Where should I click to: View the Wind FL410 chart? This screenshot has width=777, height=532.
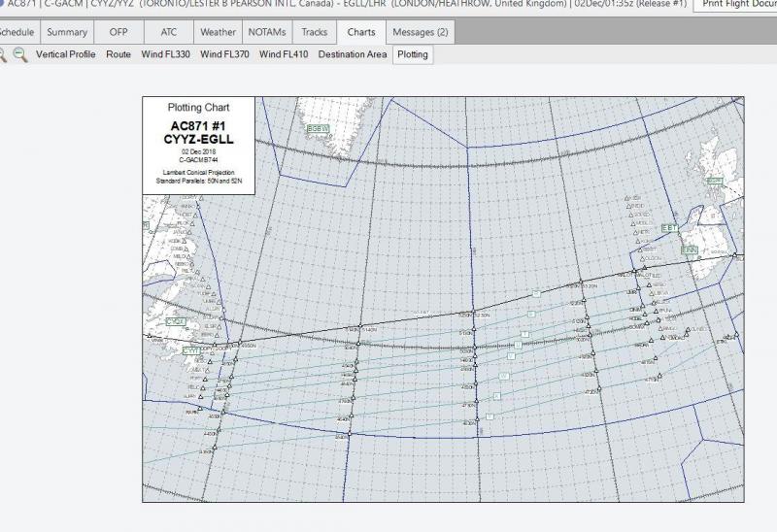point(284,54)
